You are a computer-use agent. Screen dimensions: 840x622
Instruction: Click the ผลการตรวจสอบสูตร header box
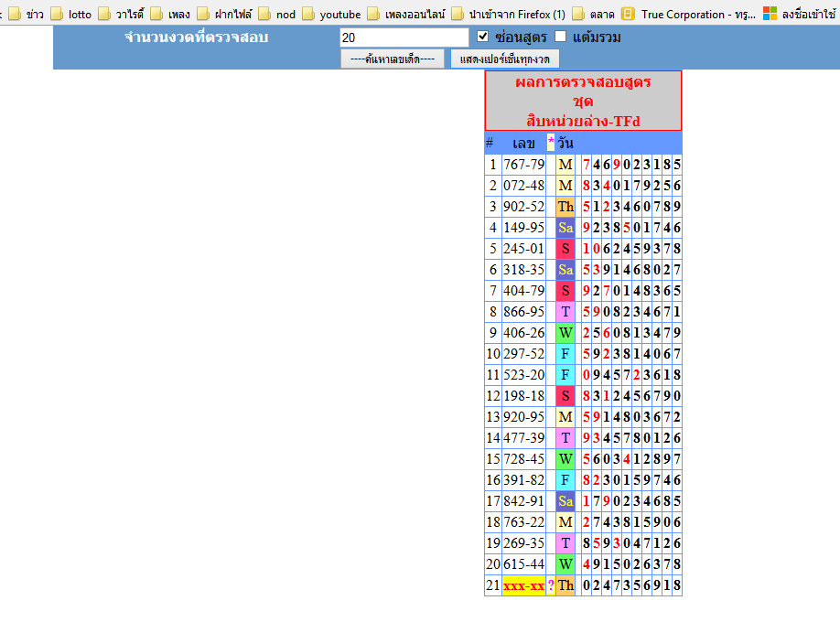[x=583, y=101]
